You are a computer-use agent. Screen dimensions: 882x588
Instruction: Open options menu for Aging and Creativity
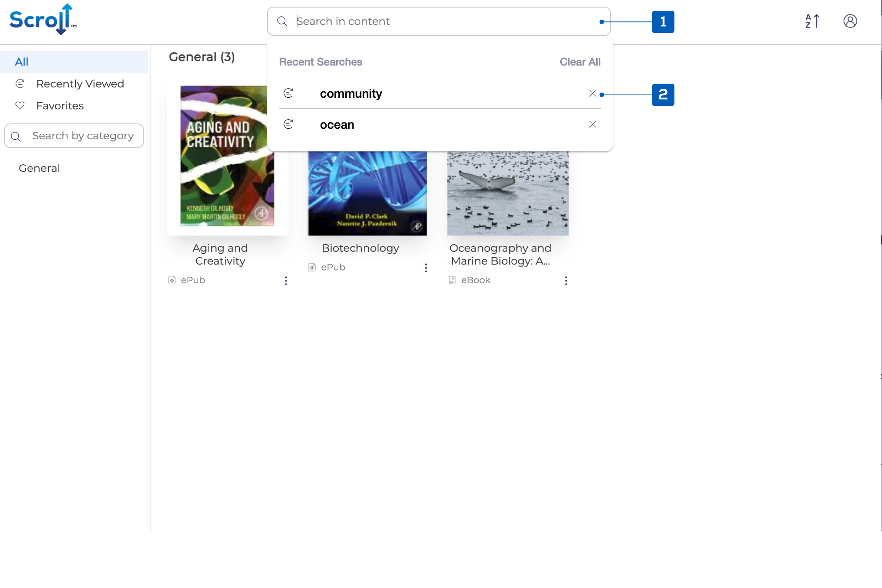pos(286,280)
